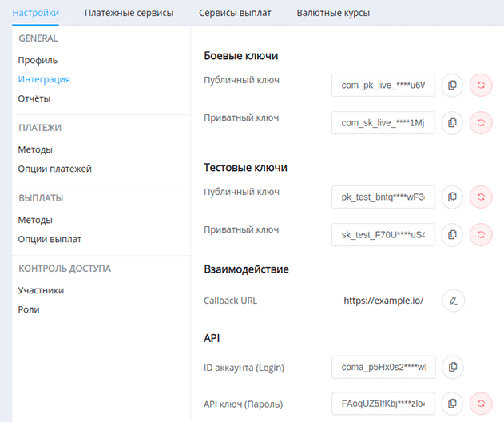504x422 pixels.
Task: Select Отчёты in the General section
Action: [x=34, y=98]
